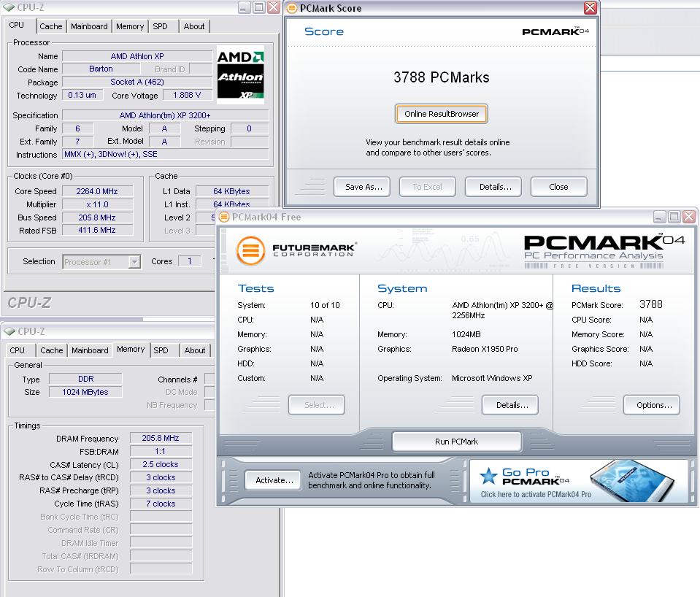Viewport: 700px width, 597px height.
Task: Click 'Radeon X1950 Pro' graphics text
Action: (x=485, y=349)
